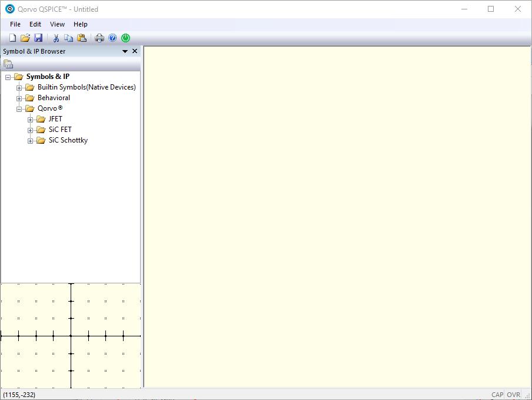The width and height of the screenshot is (532, 400).
Task: Select the JFET tree item
Action: 55,119
